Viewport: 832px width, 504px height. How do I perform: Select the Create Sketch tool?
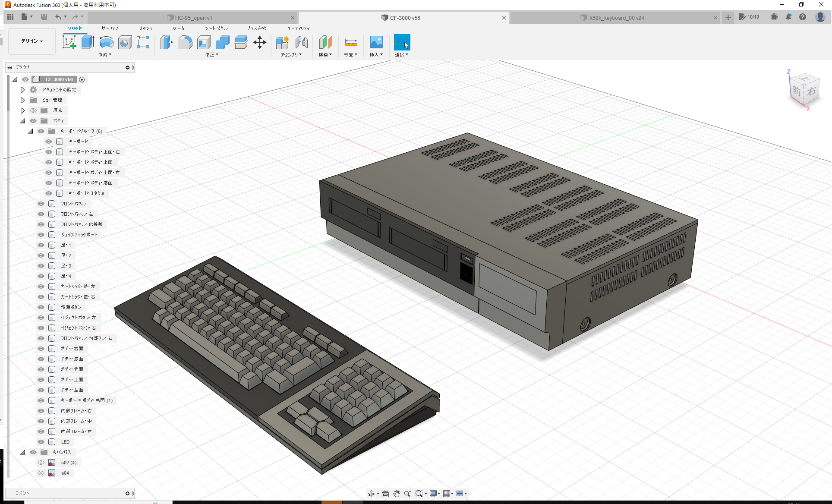(x=69, y=43)
